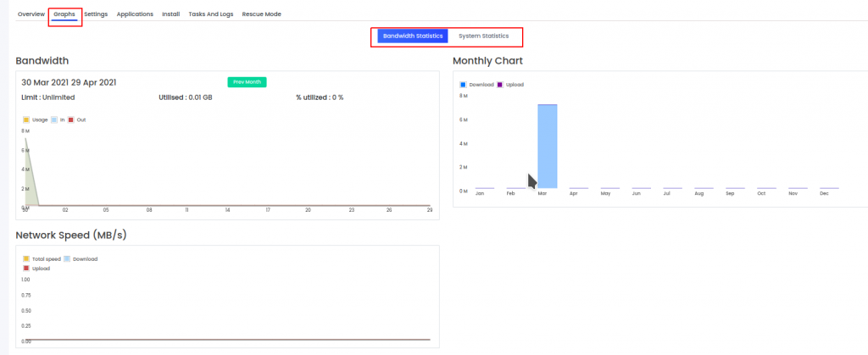Click the 'Limit : Unlimited' text
Screen dimensions: 868x355
[48, 97]
